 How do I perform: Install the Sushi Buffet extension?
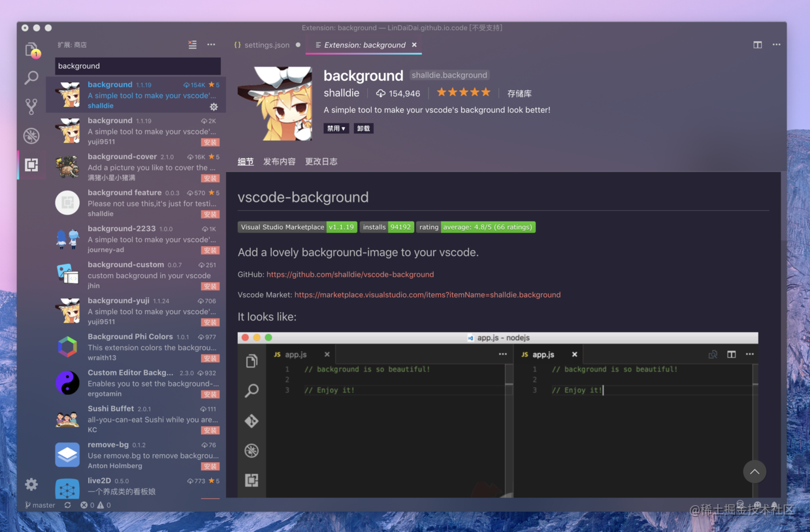(210, 430)
